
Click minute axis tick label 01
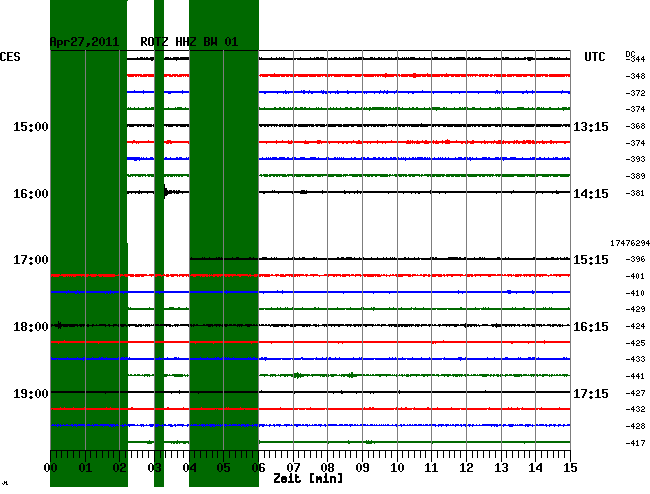pyautogui.click(x=85, y=468)
